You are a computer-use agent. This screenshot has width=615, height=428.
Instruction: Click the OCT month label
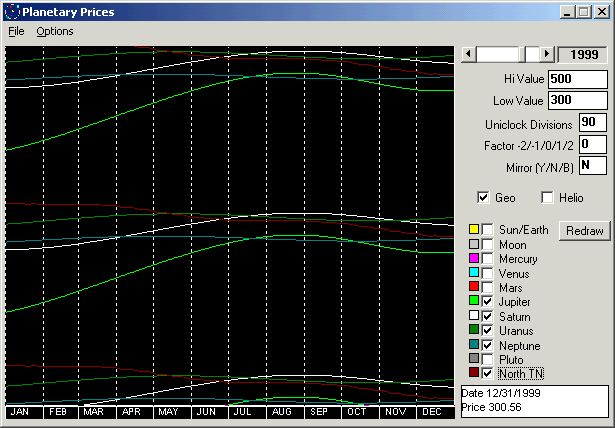click(357, 412)
